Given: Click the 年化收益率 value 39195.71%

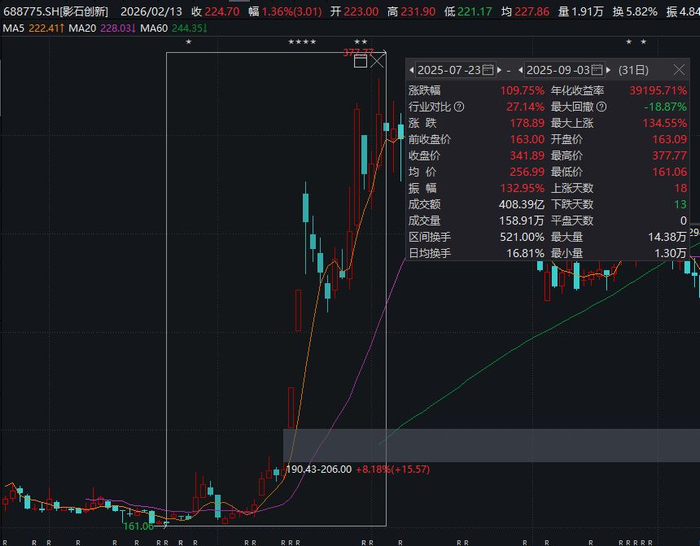Looking at the screenshot, I should (658, 91).
